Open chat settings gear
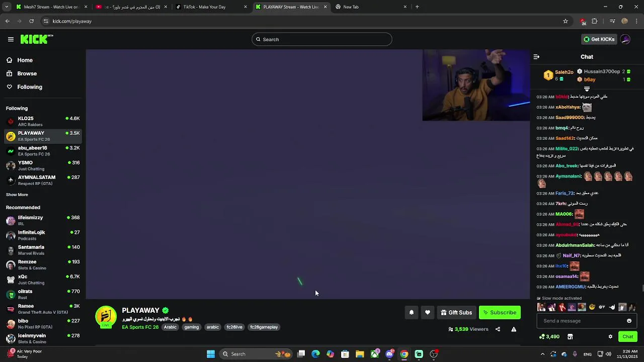 610,337
